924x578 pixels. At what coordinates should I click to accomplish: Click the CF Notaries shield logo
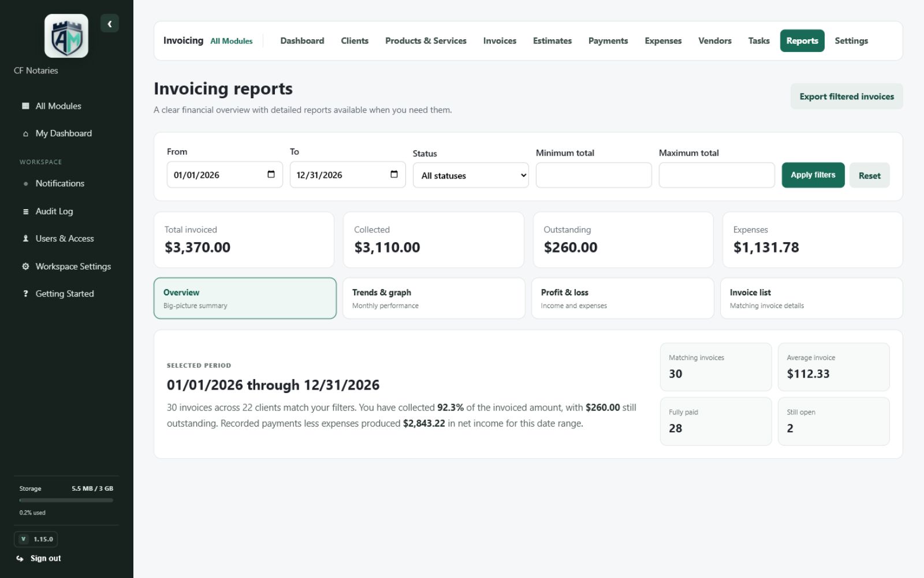point(66,36)
